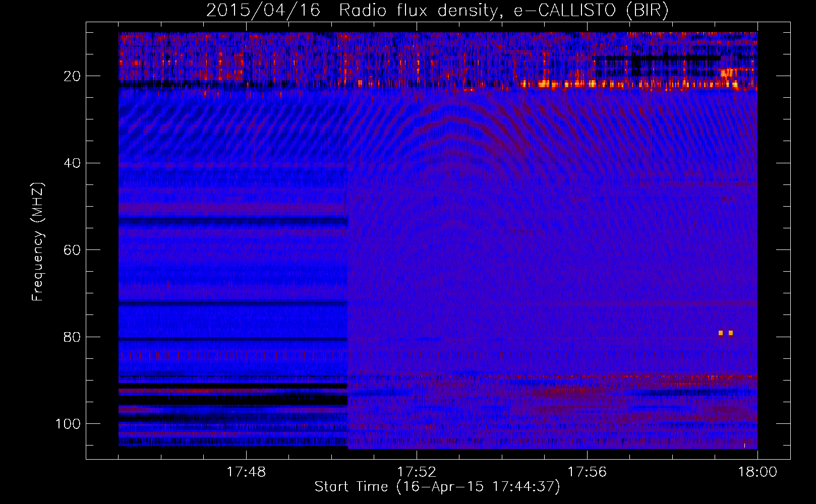Click the 'Frequency (MHZ)' axis label
This screenshot has width=816, height=504.
38,242
